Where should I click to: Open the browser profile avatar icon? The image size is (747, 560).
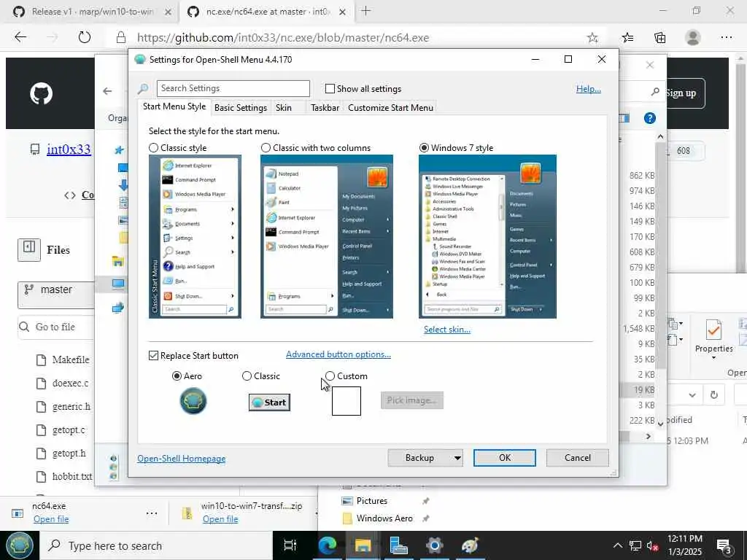pos(692,37)
